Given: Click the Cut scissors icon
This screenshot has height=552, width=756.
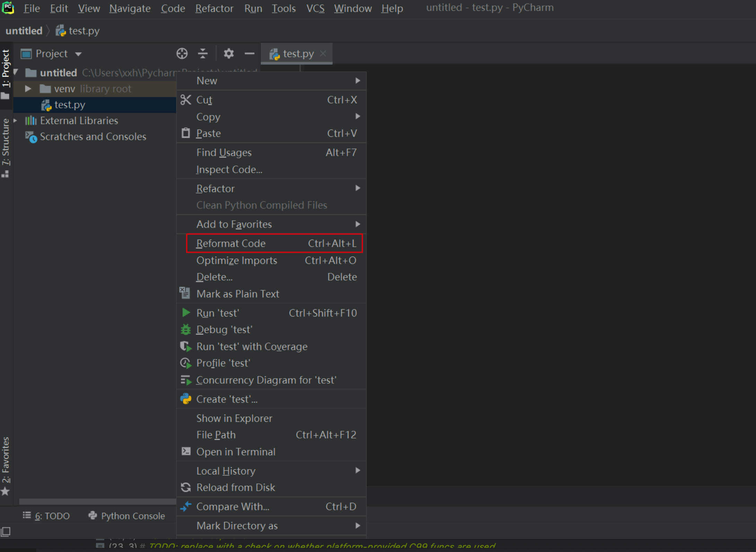Looking at the screenshot, I should 186,100.
